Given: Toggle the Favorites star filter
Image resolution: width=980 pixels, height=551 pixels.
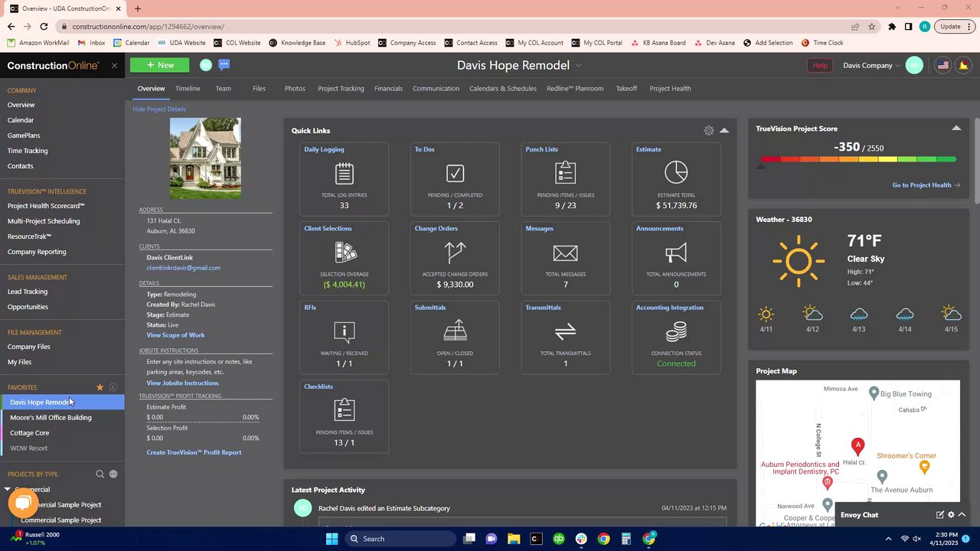Looking at the screenshot, I should click(100, 387).
